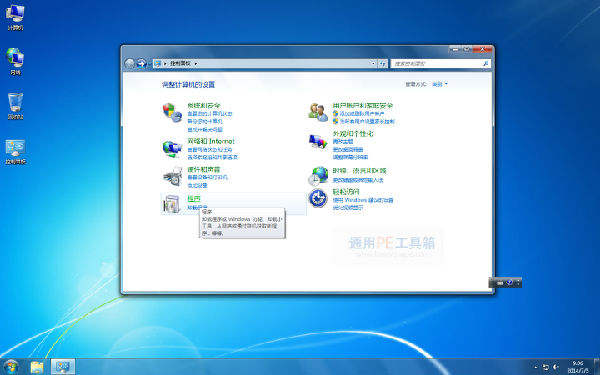Click the parental controls setup link
600x375 pixels.
367,121
